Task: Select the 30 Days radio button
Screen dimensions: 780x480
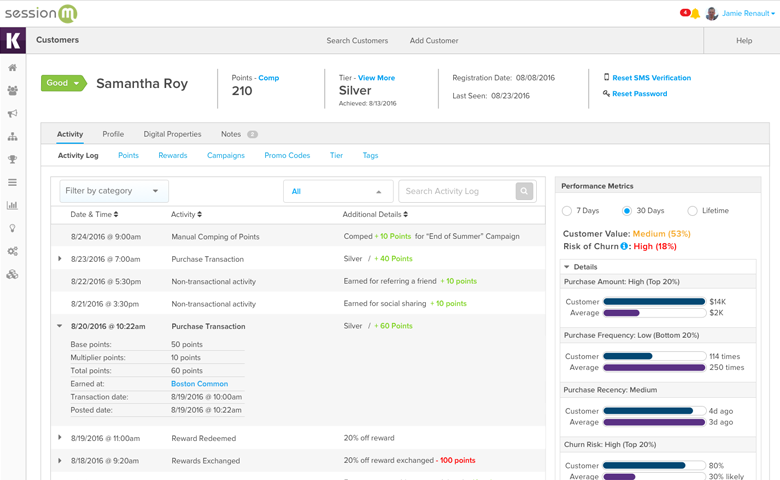Action: click(x=627, y=211)
